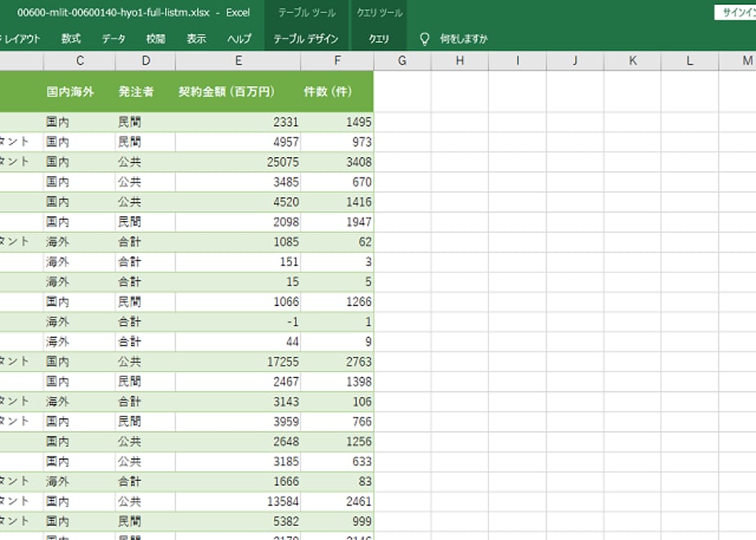Screen dimensions: 756x540
Task: Select column F header
Action: [x=337, y=61]
